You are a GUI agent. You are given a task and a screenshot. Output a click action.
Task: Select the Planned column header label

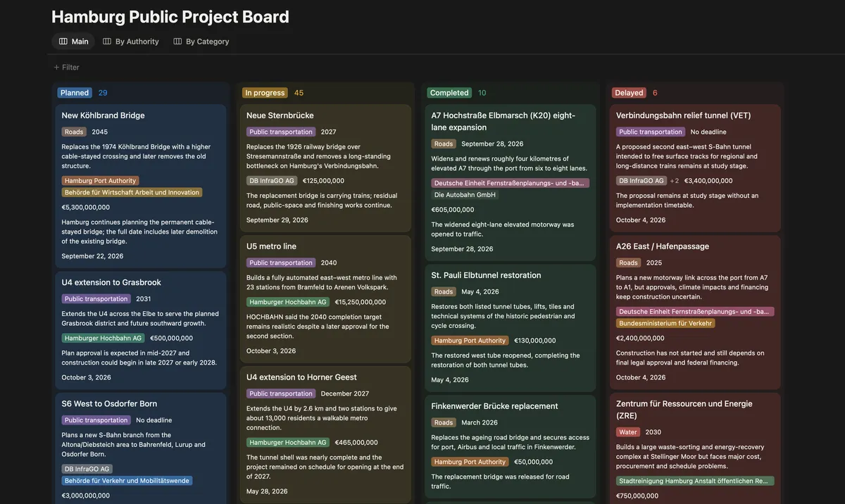coord(75,93)
